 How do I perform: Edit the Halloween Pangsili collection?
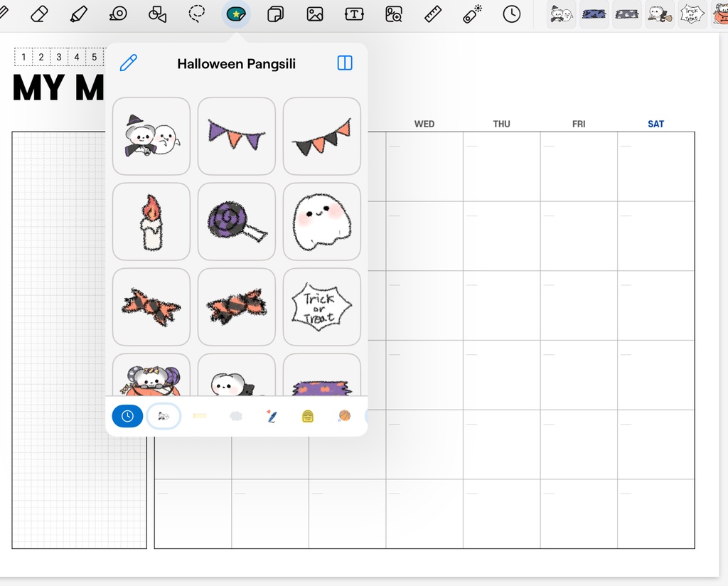pos(129,63)
